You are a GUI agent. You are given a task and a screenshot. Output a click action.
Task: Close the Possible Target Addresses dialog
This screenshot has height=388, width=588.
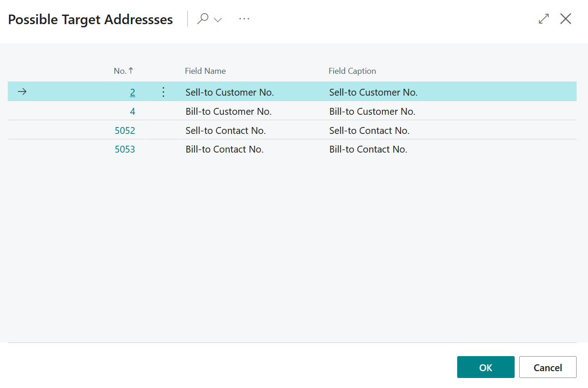[566, 19]
